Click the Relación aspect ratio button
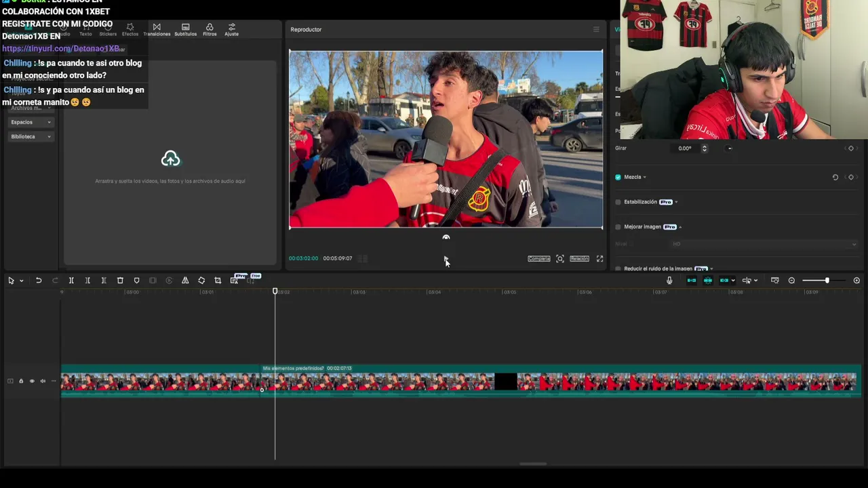The height and width of the screenshot is (488, 868). pyautogui.click(x=579, y=259)
